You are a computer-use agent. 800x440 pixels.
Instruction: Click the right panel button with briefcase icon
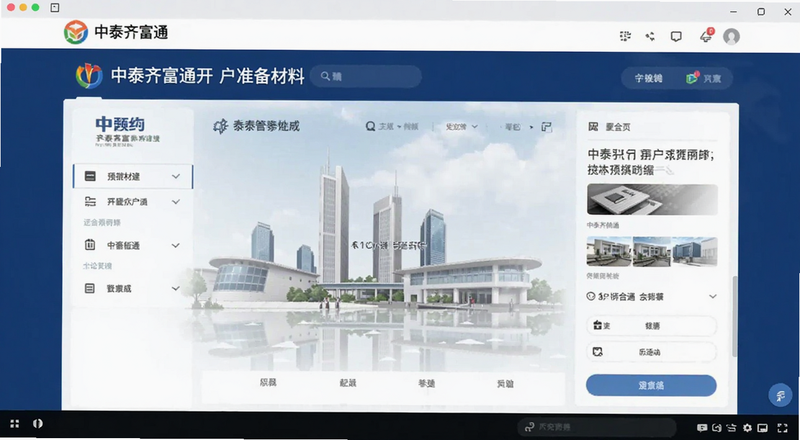(x=652, y=326)
